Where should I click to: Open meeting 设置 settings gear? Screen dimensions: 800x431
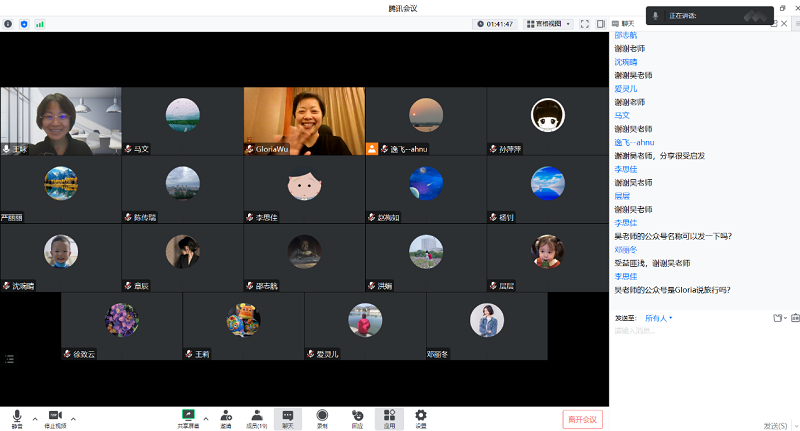421,417
